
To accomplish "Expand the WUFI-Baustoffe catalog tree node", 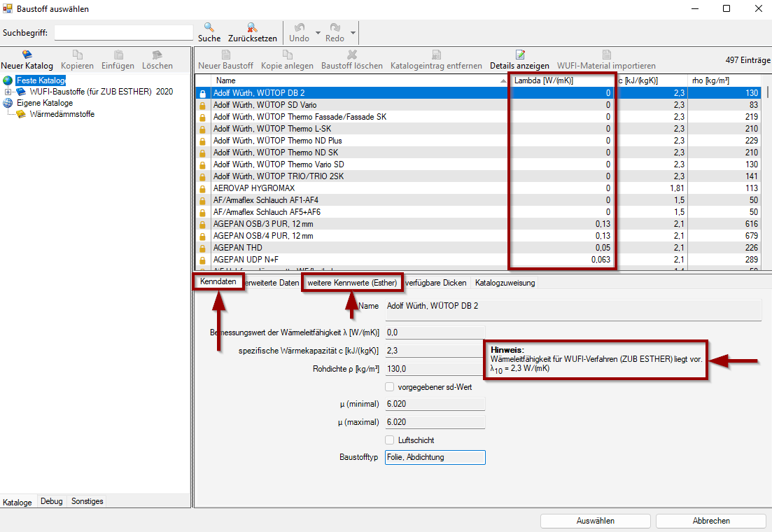I will pyautogui.click(x=8, y=92).
